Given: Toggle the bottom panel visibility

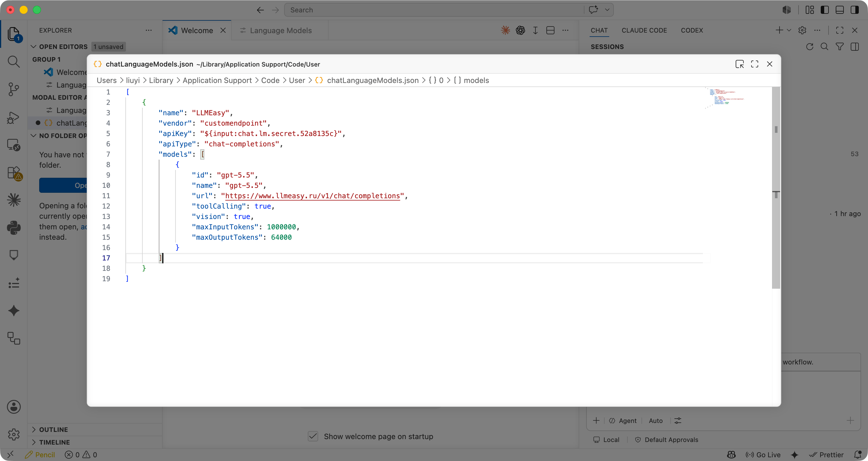Looking at the screenshot, I should (x=840, y=10).
